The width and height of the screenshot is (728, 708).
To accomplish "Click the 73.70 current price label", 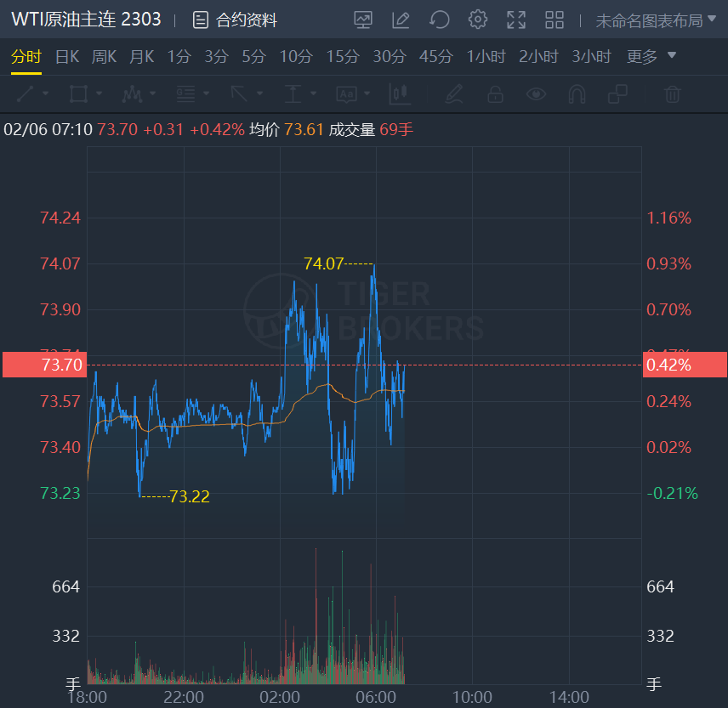I will pos(43,365).
